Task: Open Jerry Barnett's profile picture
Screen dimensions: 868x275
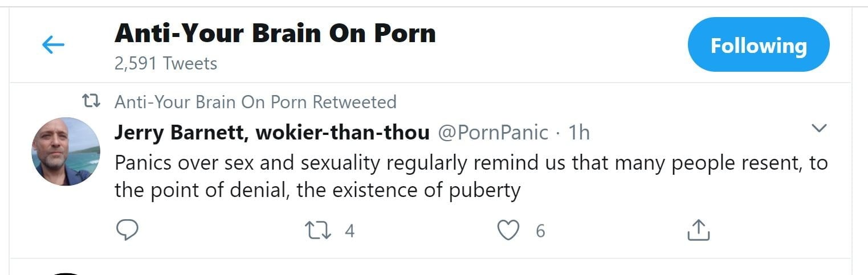Action: coord(66,151)
